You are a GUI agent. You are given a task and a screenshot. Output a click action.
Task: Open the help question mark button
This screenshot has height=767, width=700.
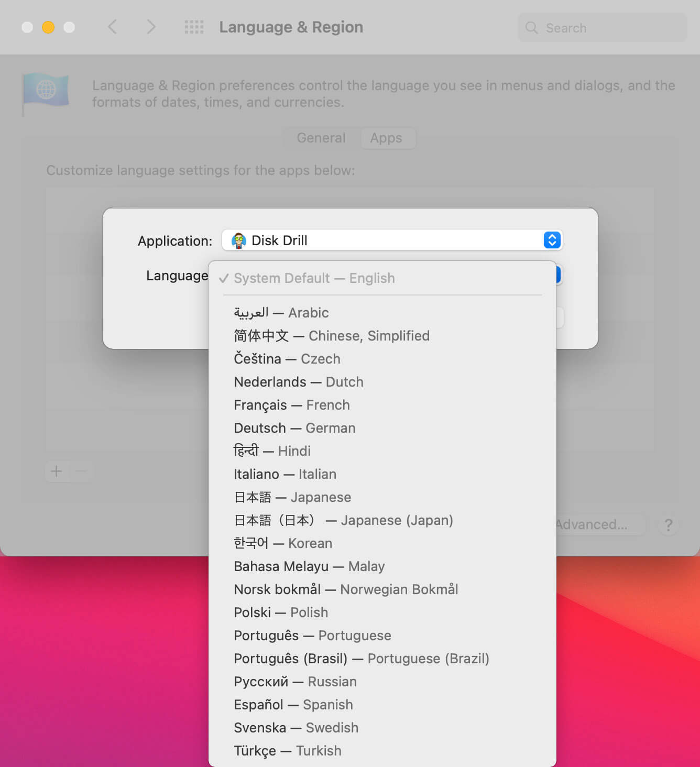(669, 524)
